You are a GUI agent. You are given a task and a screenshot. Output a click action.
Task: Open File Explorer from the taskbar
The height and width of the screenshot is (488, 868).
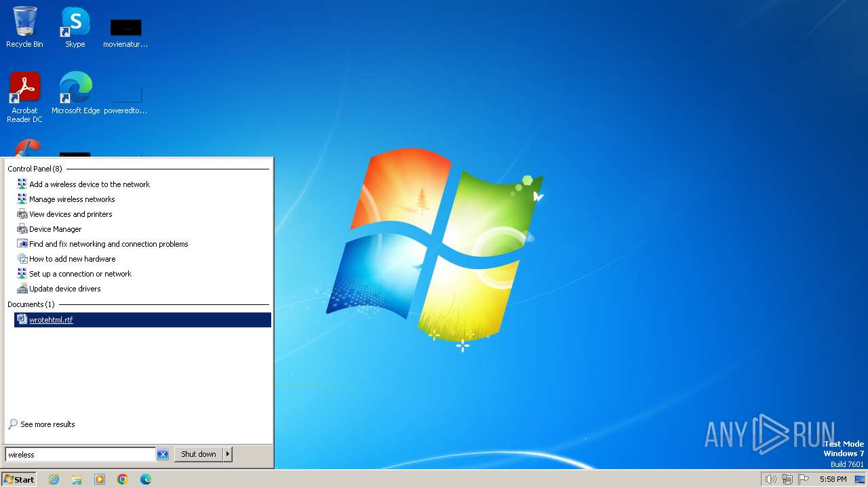pos(77,479)
